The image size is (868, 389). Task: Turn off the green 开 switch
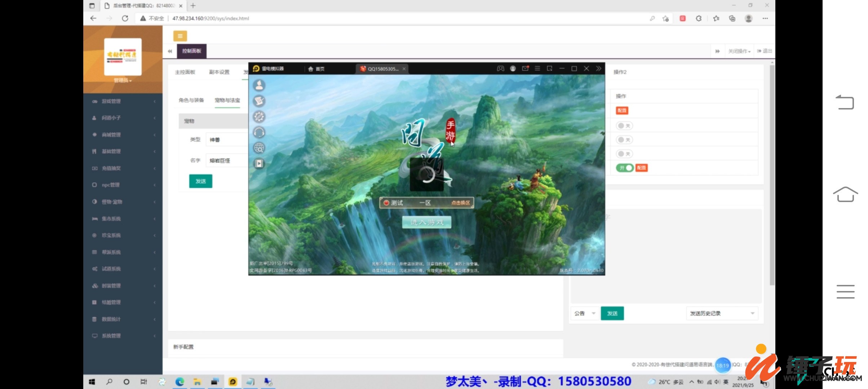point(625,168)
